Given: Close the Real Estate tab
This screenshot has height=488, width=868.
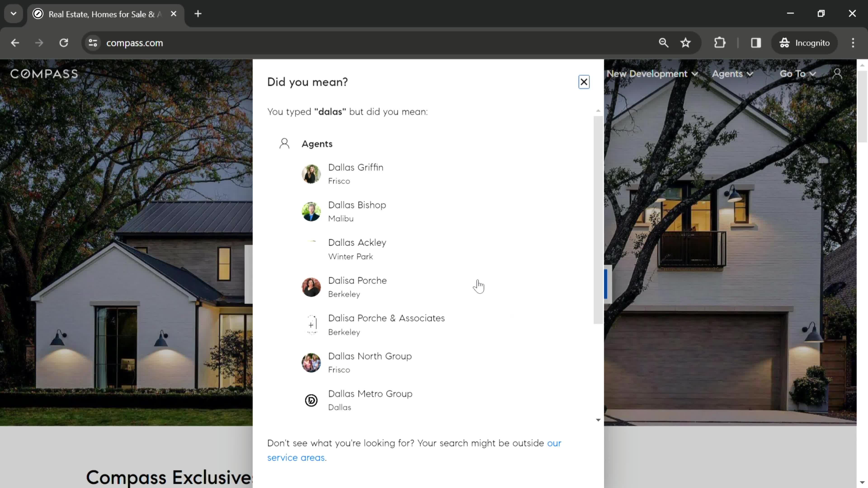Looking at the screenshot, I should 174,14.
